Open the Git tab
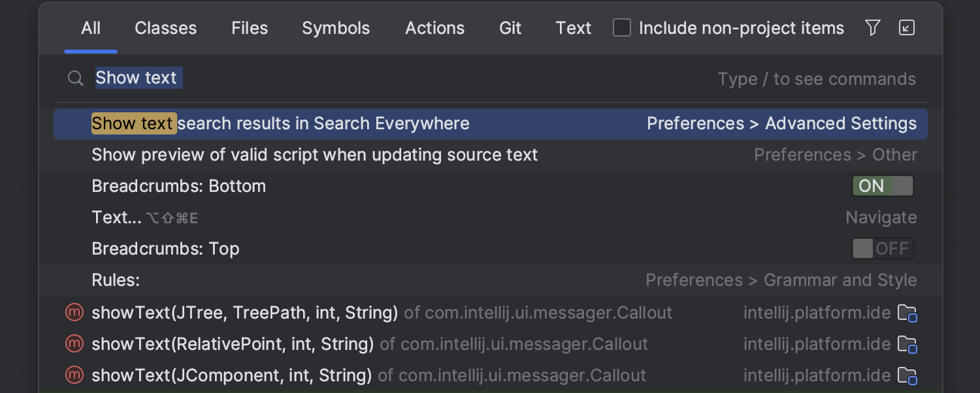This screenshot has height=393, width=980. pos(510,27)
